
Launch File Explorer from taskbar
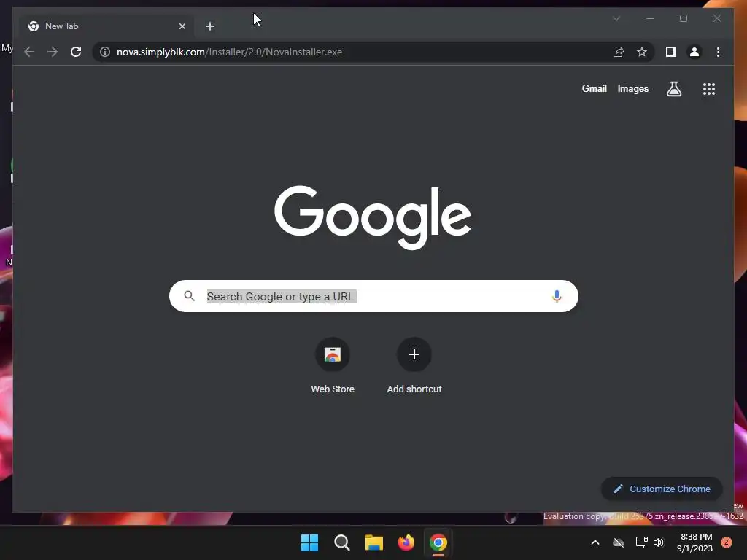pyautogui.click(x=374, y=542)
